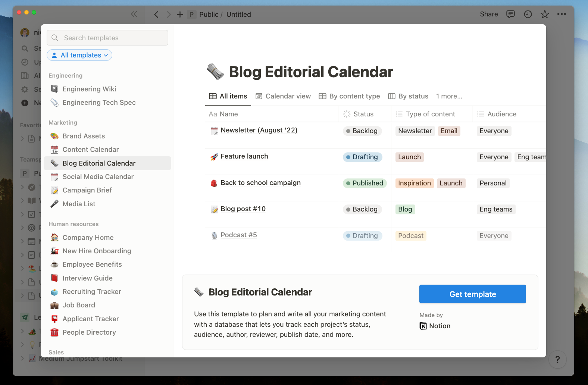Switch to the Calendar view tab
Screen dimensions: 588x385
[283, 96]
